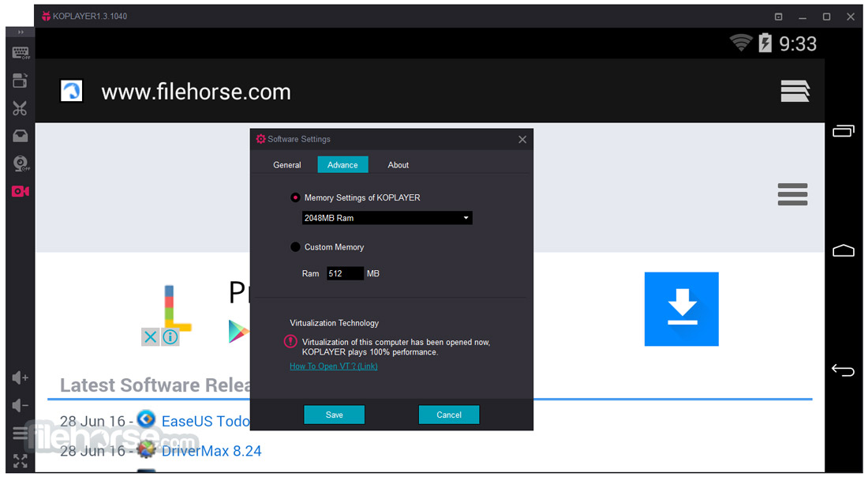This screenshot has height=477, width=868.
Task: Decrease volume with speaker minus icon
Action: click(x=20, y=406)
